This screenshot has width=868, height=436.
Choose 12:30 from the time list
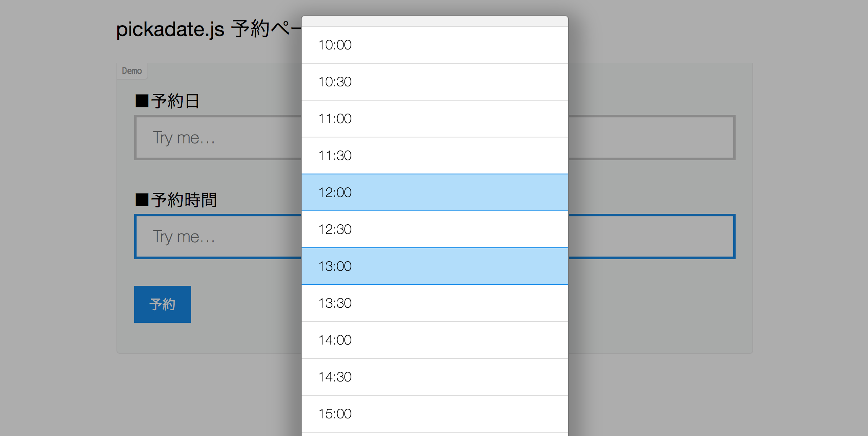click(x=434, y=229)
